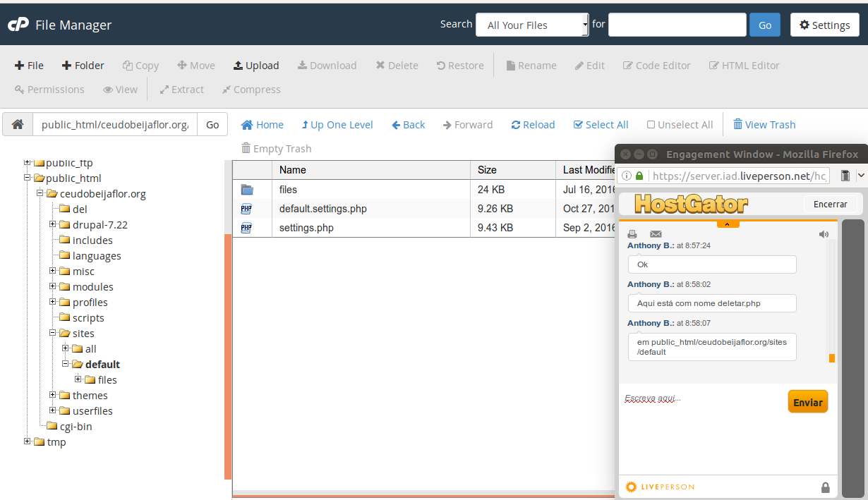Click Encerrar in the HostGator chat
868x500 pixels.
(x=830, y=204)
